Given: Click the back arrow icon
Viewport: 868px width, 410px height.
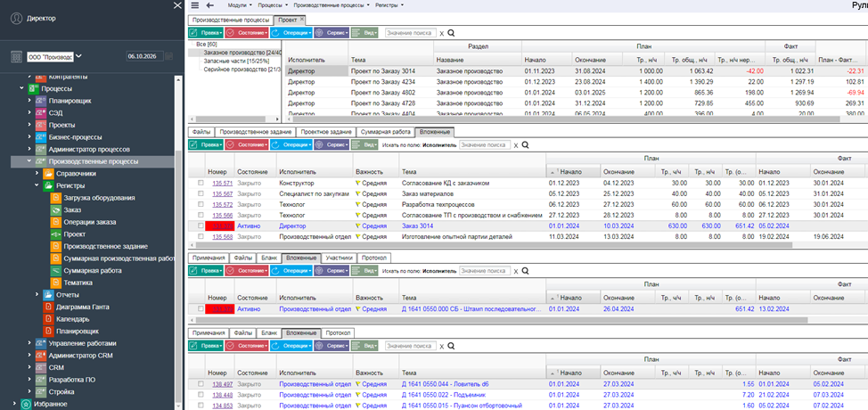Looking at the screenshot, I should pyautogui.click(x=209, y=5).
